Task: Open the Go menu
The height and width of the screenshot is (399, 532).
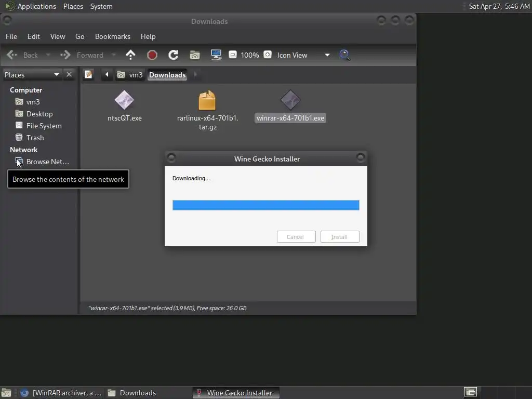Action: tap(79, 36)
